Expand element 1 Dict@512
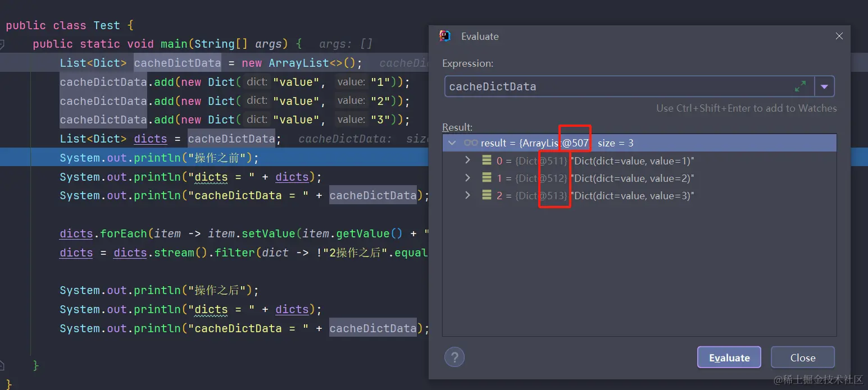 [467, 178]
